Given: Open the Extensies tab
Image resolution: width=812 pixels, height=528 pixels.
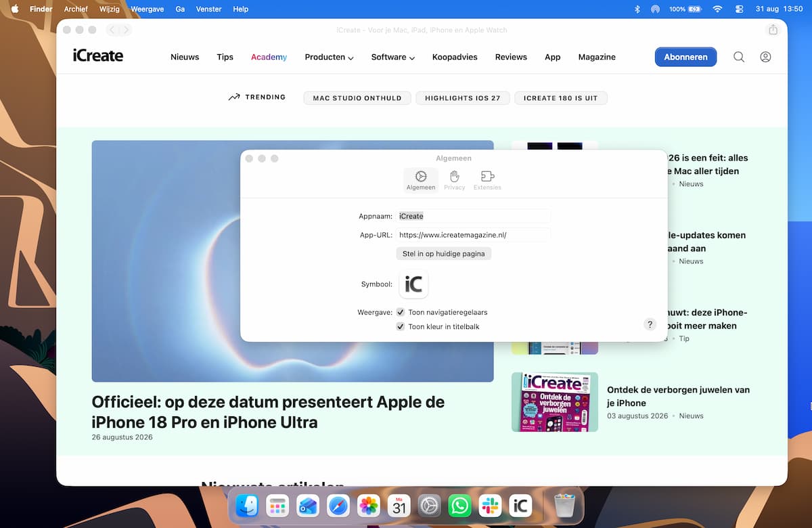Looking at the screenshot, I should click(487, 180).
